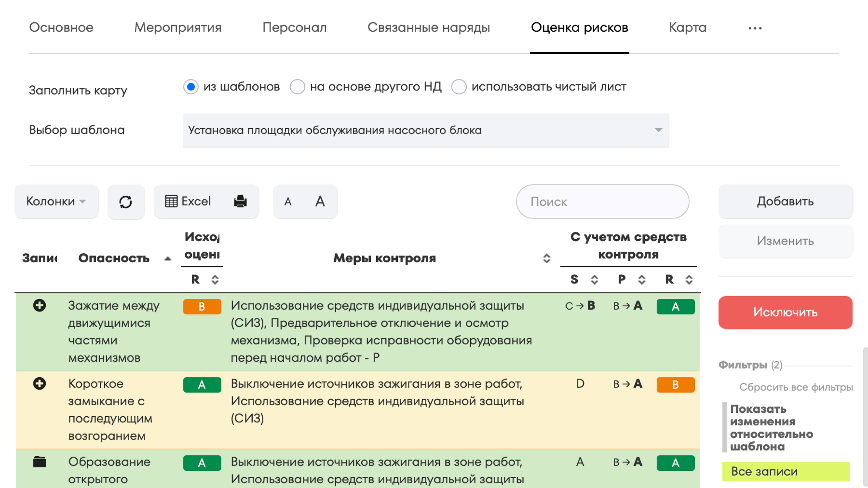The width and height of the screenshot is (868, 488).
Task: Click Сбросить все фильтры link
Action: (796, 387)
